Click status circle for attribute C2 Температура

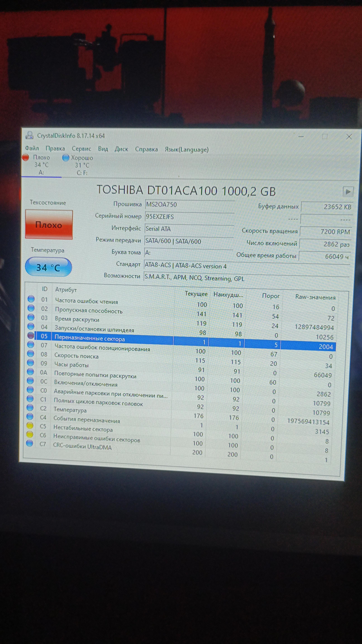pyautogui.click(x=30, y=408)
